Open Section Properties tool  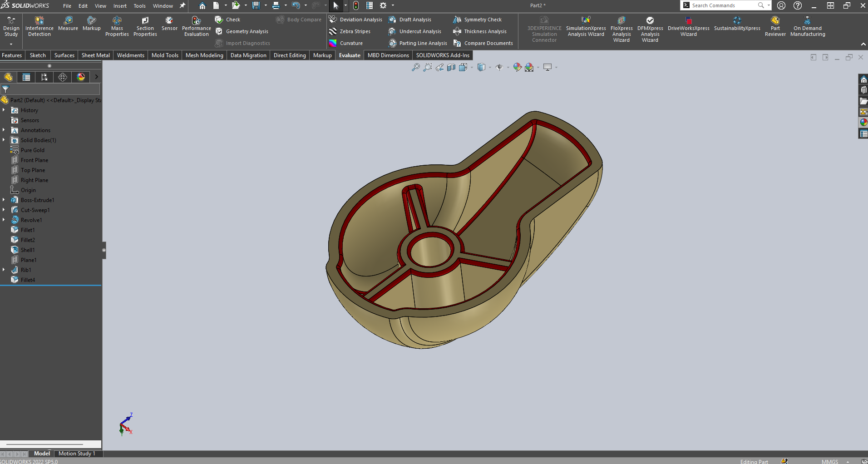click(x=145, y=26)
